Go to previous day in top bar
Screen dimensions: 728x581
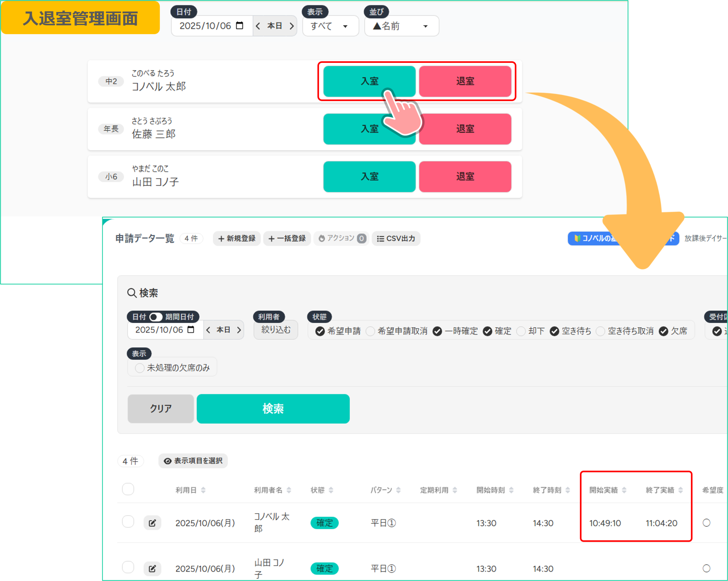pos(258,26)
